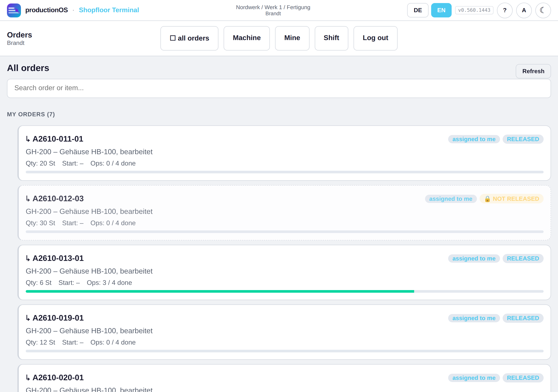Click RELEASED badge on A2610-013-01
Image resolution: width=558 pixels, height=392 pixels.
coord(523,259)
